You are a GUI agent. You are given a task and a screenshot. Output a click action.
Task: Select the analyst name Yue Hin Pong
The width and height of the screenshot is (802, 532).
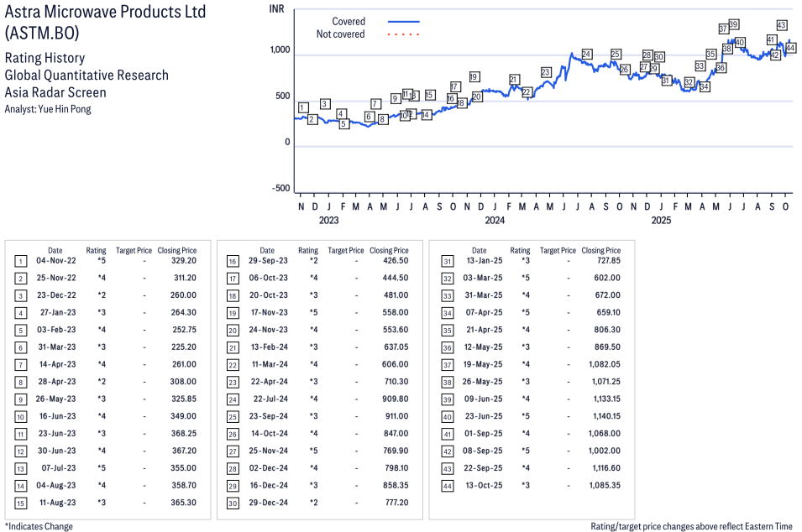point(48,109)
